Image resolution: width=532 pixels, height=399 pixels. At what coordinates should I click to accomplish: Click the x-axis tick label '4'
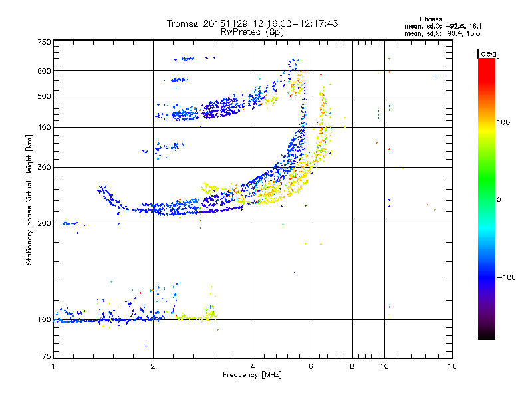tap(253, 366)
